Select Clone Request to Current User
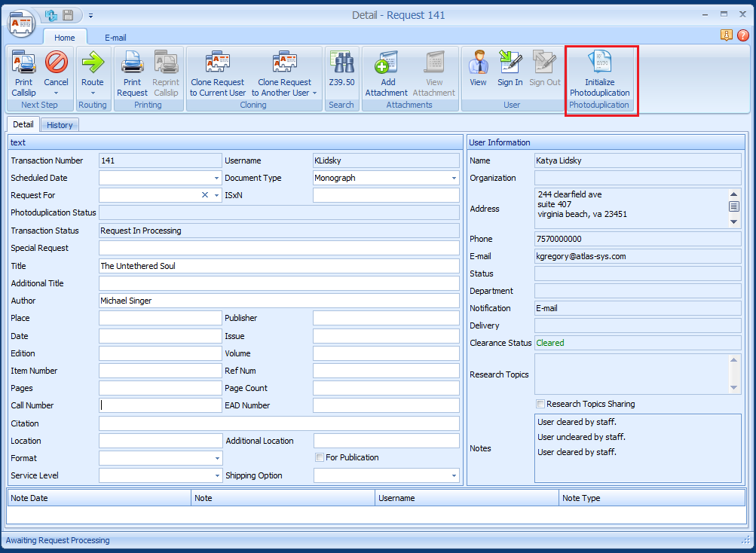Screen dimensions: 756x553 point(217,72)
